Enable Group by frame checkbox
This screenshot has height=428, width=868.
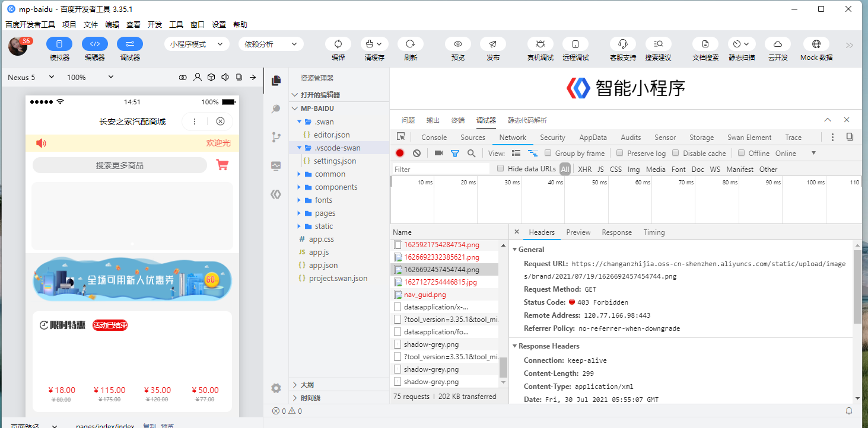pyautogui.click(x=548, y=153)
